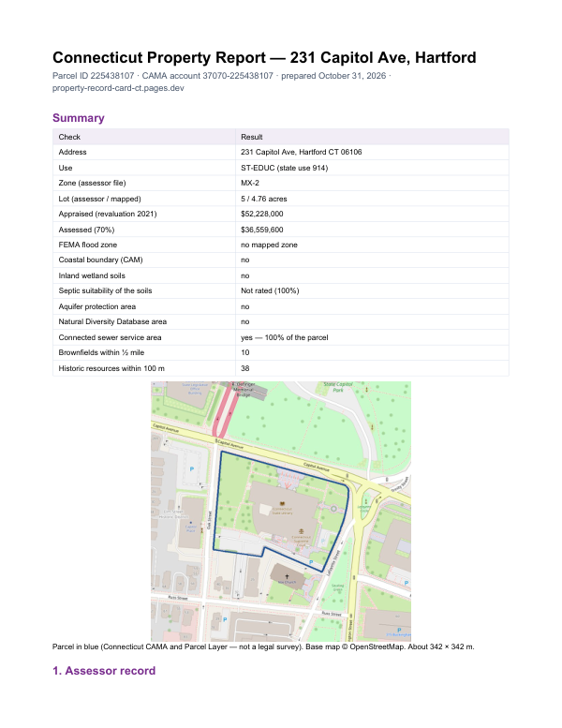Image resolution: width=562 pixels, height=728 pixels.
Task: Click the 'Use' row label
Action: pos(66,168)
